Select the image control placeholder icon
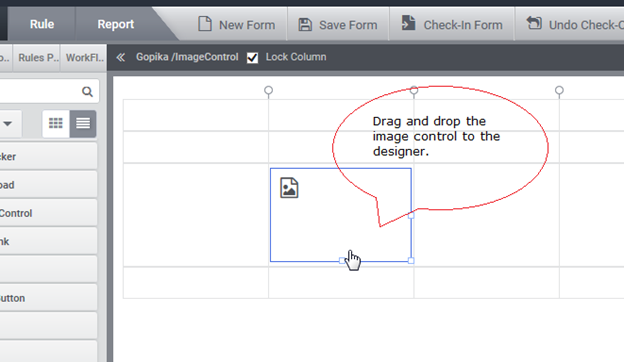This screenshot has width=624, height=362. pos(289,188)
